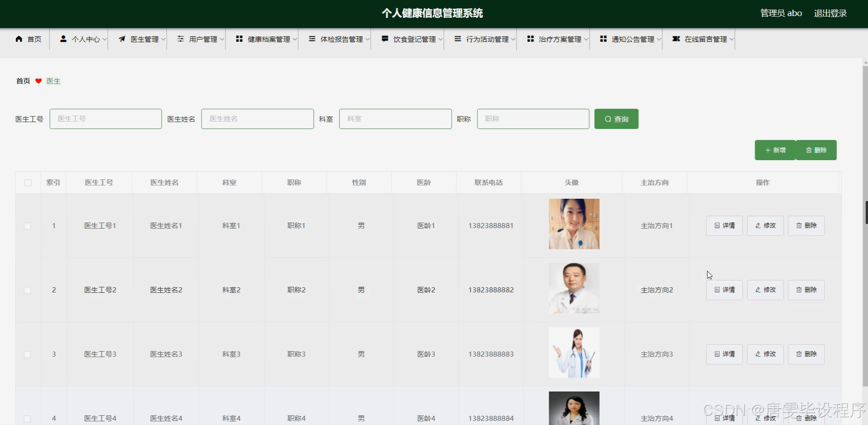Viewport: 868px width, 425px height.
Task: Open the doctor photo thumbnail in row 2
Action: 574,288
